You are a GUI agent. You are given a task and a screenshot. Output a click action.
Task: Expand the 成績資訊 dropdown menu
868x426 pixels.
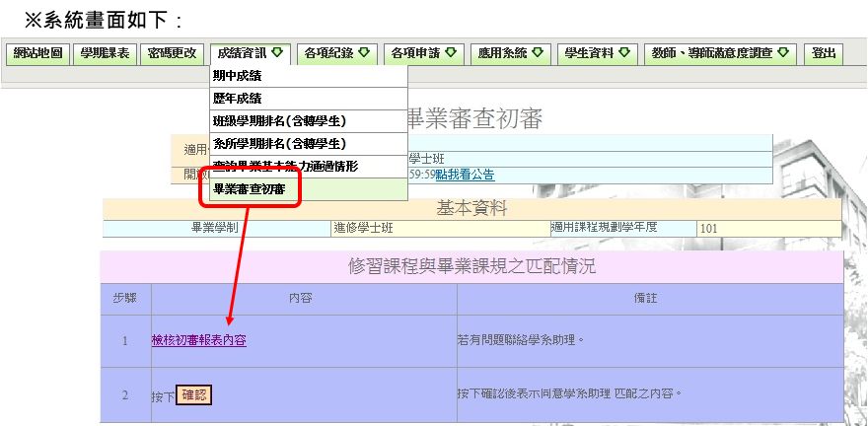[x=251, y=54]
